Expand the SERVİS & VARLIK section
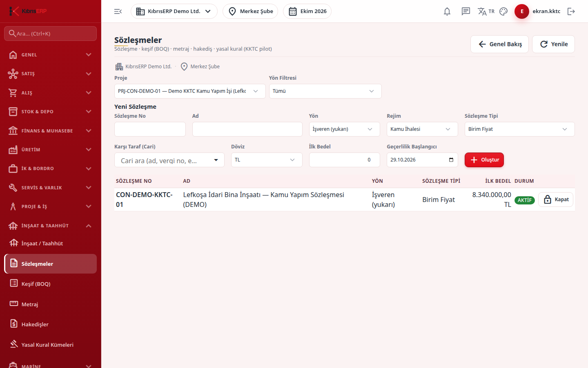This screenshot has height=368, width=588. click(51, 188)
